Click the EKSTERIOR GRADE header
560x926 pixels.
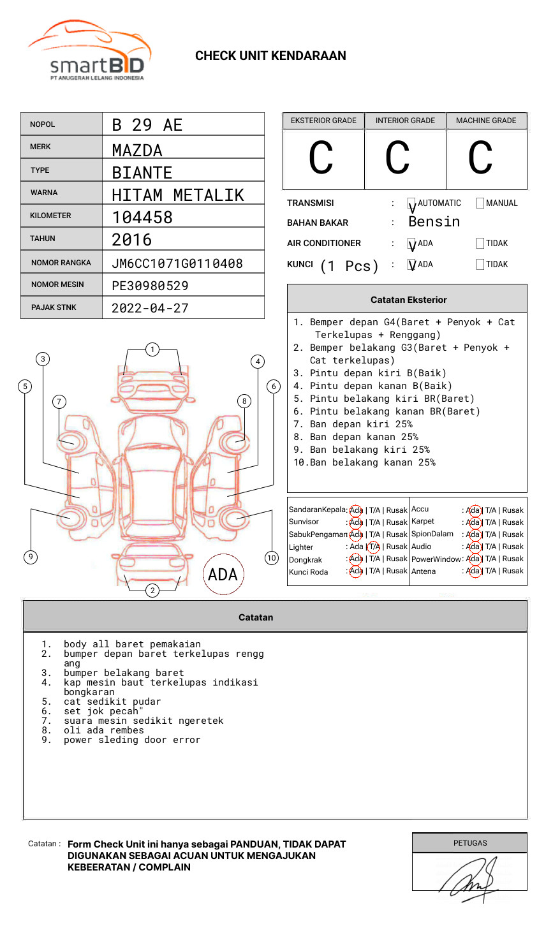(323, 121)
